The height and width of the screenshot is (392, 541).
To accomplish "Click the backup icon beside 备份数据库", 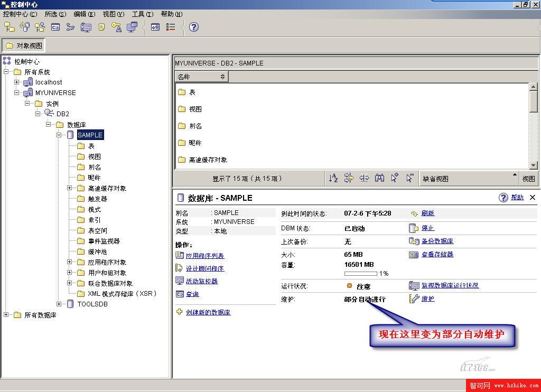I will (x=414, y=241).
